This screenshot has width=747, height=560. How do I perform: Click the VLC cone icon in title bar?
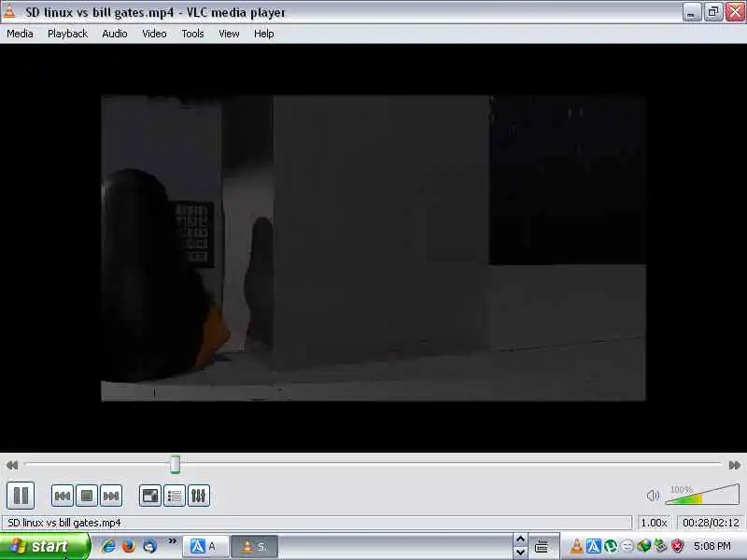(9, 12)
